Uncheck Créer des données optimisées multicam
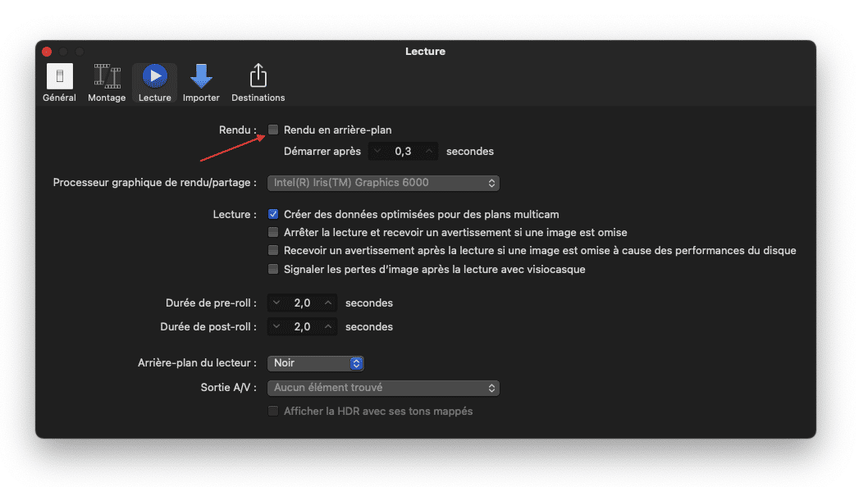The height and width of the screenshot is (487, 868). coord(274,214)
